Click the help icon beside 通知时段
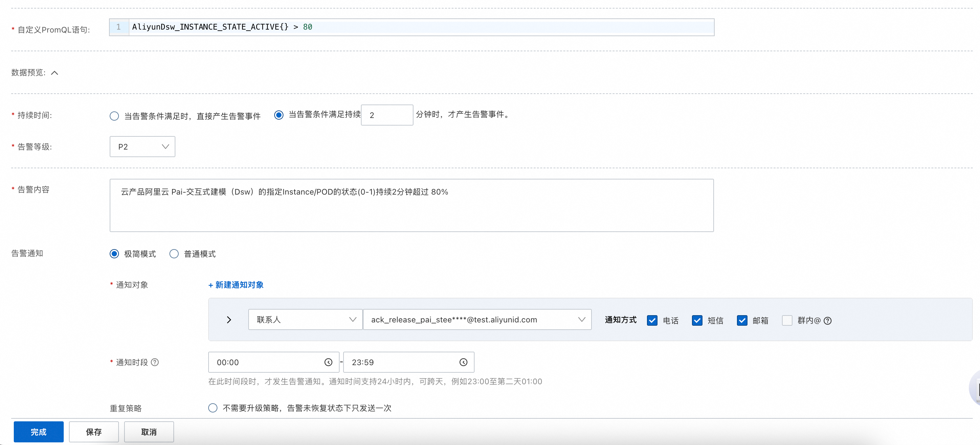Viewport: 980px width, 445px height. pyautogui.click(x=155, y=362)
